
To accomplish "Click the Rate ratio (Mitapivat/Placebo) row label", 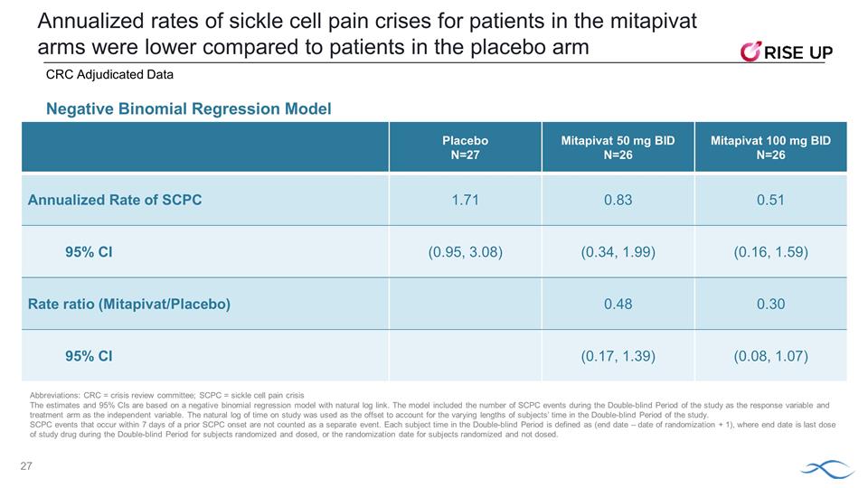I will (129, 305).
